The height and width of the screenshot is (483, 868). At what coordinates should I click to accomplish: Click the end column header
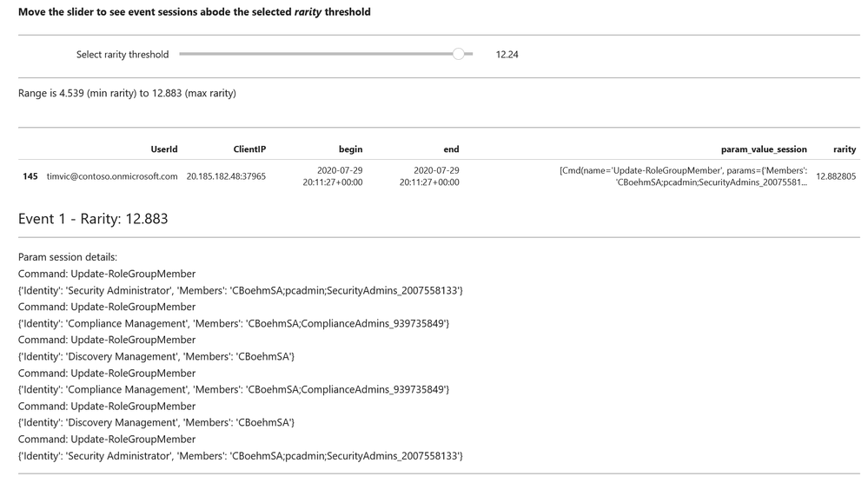pos(451,149)
